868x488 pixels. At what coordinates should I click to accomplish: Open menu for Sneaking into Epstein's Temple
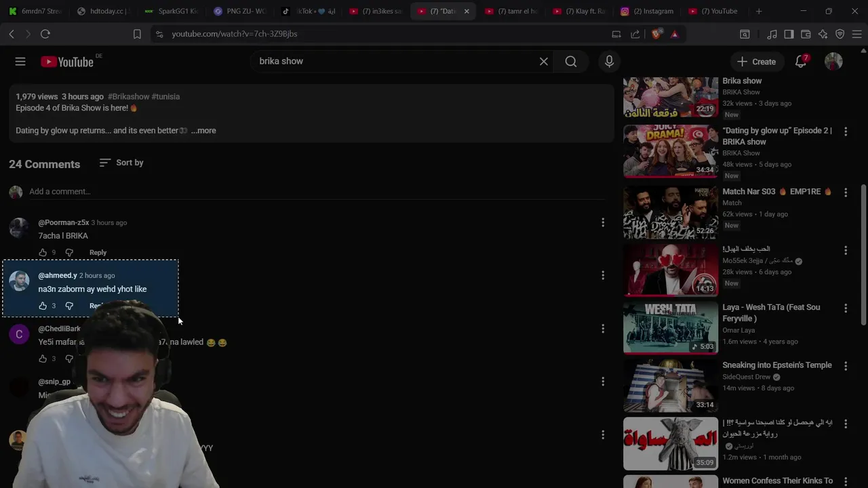(846, 366)
